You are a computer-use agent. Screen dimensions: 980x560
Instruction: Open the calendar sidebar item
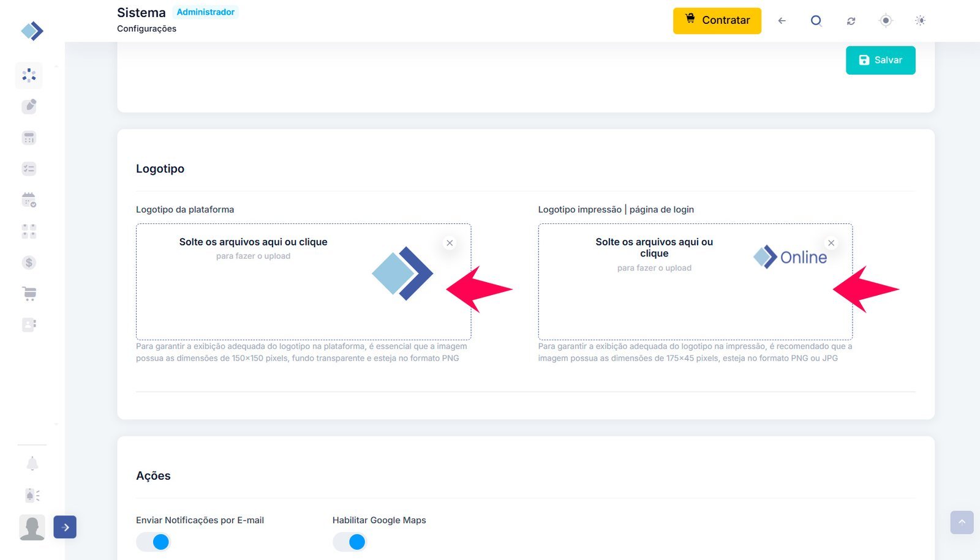pyautogui.click(x=29, y=200)
